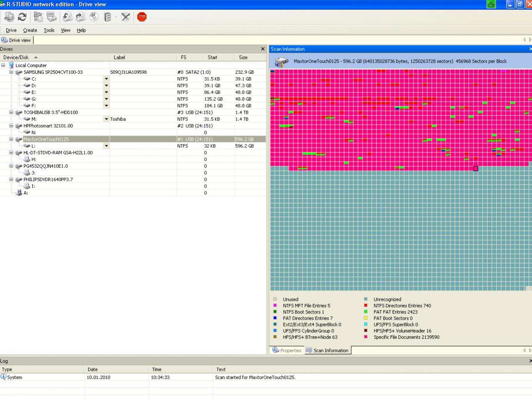Open the Create menu
This screenshot has height=400, width=532.
[x=30, y=30]
